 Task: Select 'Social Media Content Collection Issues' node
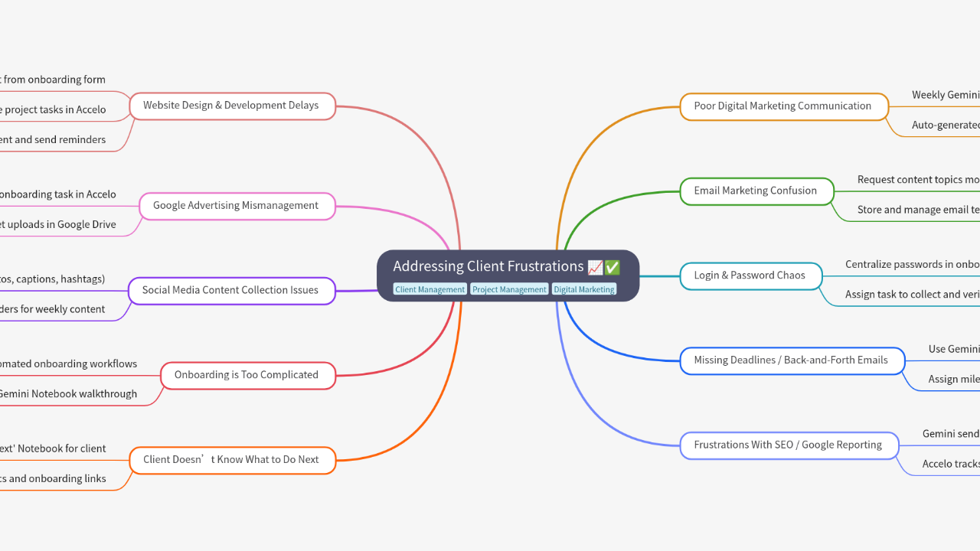click(231, 290)
